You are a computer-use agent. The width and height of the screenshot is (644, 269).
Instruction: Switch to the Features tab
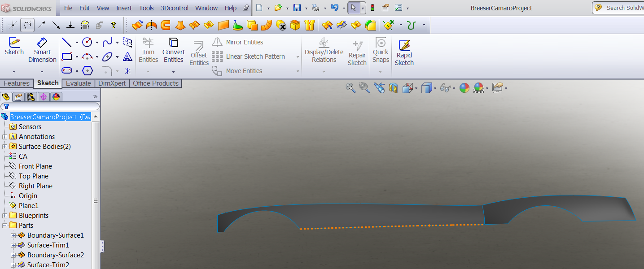[17, 83]
